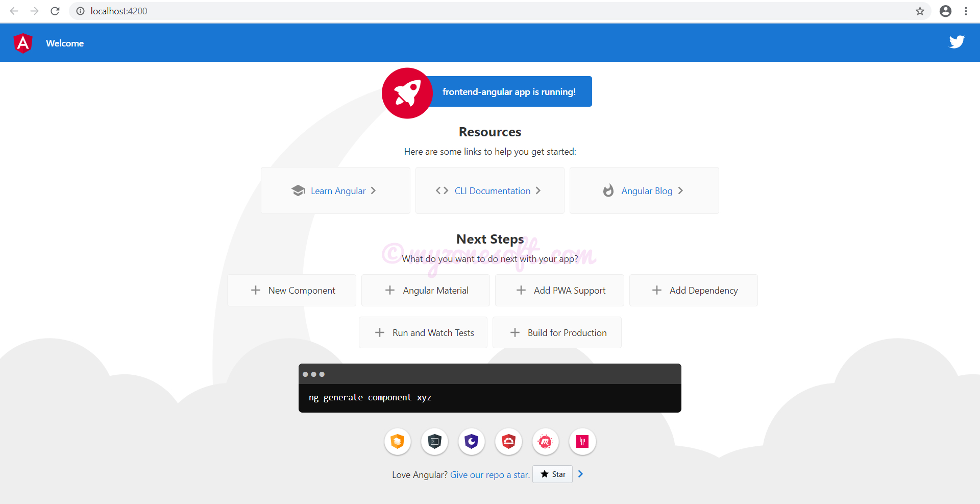Open the Twitter bird icon link
Image resolution: width=980 pixels, height=504 pixels.
(x=957, y=42)
